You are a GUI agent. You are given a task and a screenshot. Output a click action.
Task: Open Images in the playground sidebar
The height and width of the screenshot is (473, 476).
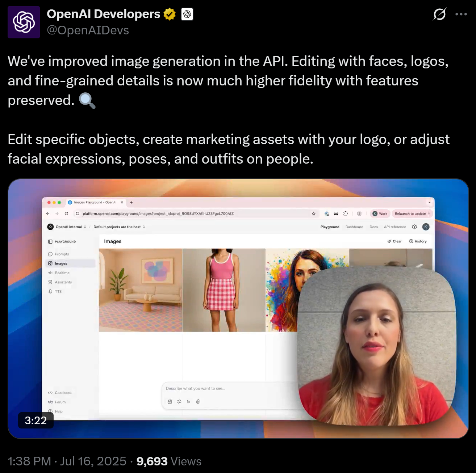pyautogui.click(x=71, y=263)
